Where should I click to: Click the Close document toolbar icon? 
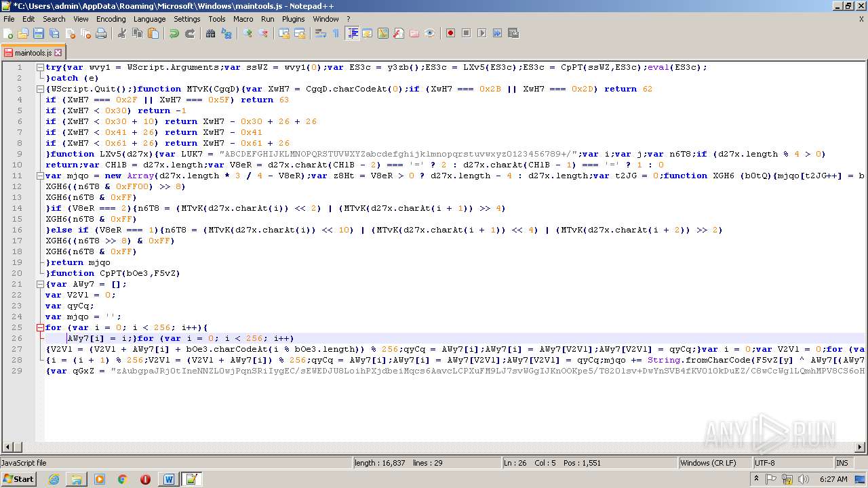(70, 33)
